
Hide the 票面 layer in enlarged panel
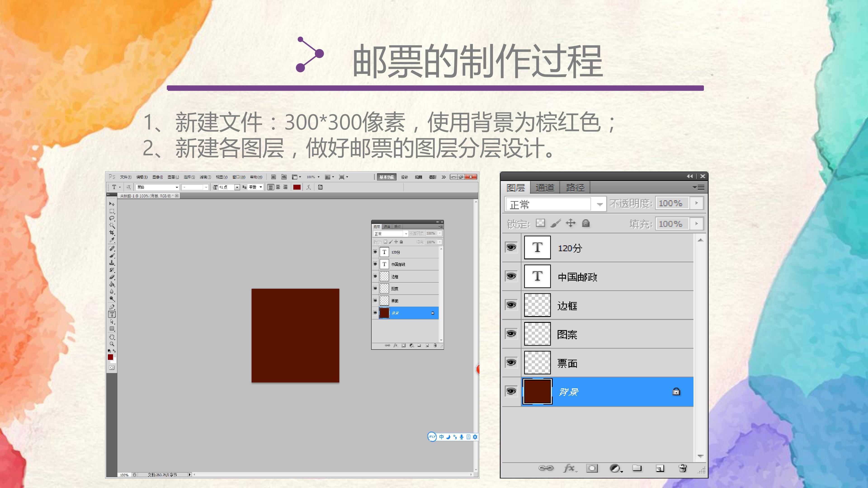pos(512,363)
